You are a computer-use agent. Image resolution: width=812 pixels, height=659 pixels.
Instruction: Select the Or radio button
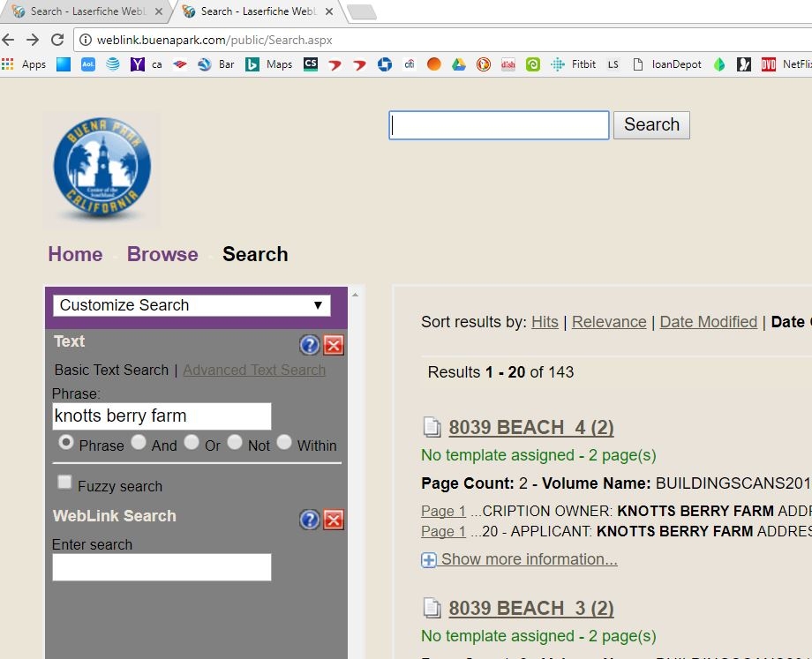tap(192, 443)
